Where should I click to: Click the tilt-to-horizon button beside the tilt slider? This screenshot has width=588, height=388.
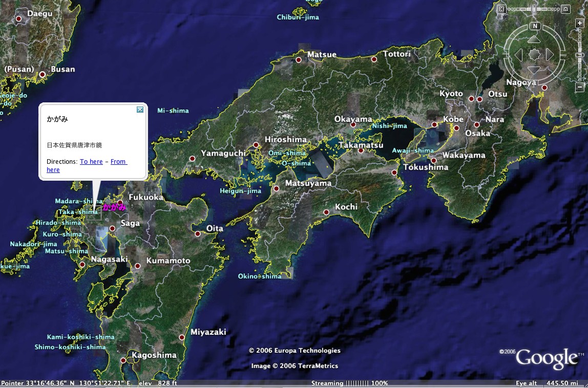click(x=565, y=9)
